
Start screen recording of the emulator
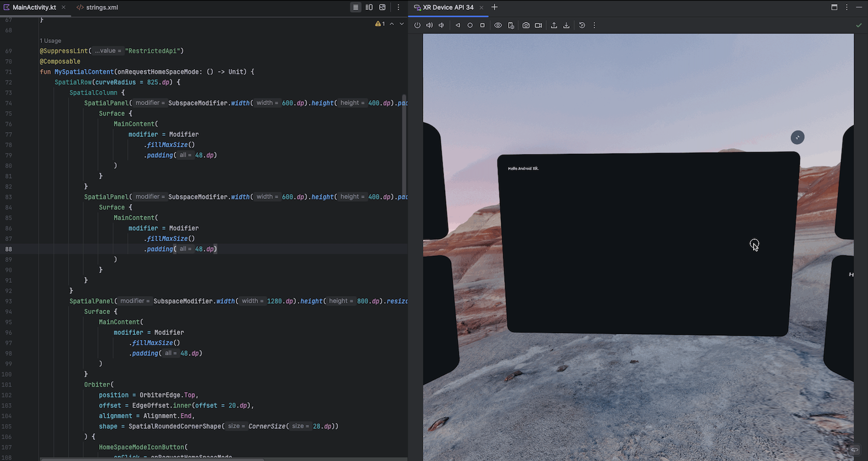pos(538,25)
